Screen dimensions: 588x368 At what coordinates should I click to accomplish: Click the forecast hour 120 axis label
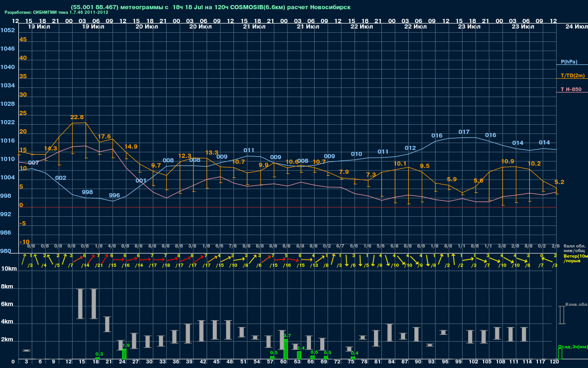pos(554,362)
